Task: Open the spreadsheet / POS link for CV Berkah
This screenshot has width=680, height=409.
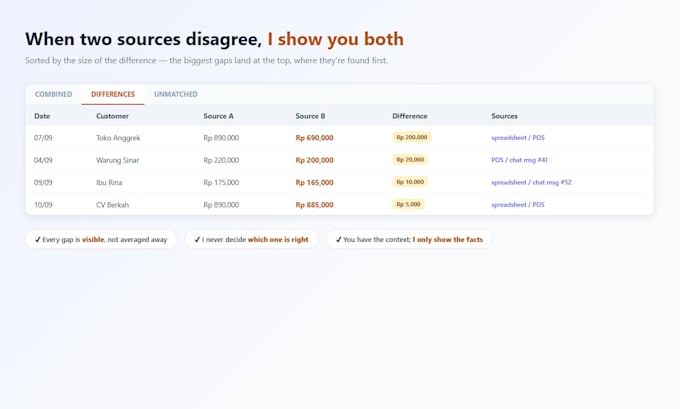Action: click(x=518, y=204)
